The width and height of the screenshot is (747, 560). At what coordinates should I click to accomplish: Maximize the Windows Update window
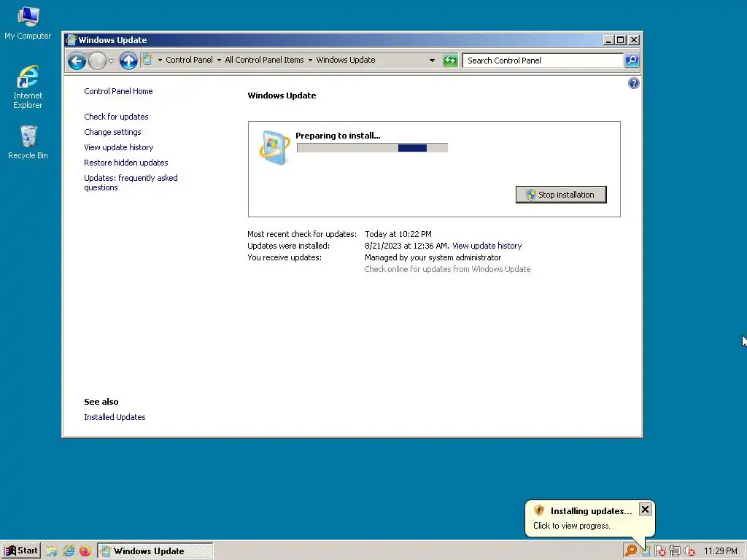click(620, 40)
